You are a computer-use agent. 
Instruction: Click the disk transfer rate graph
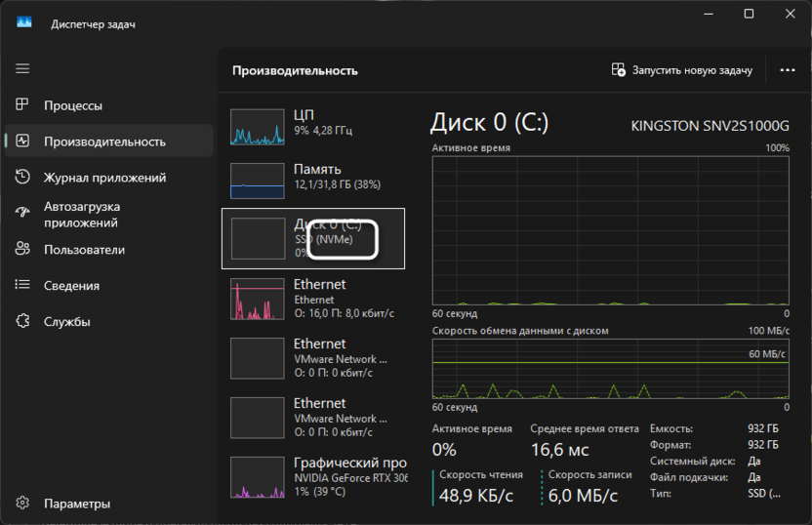611,369
